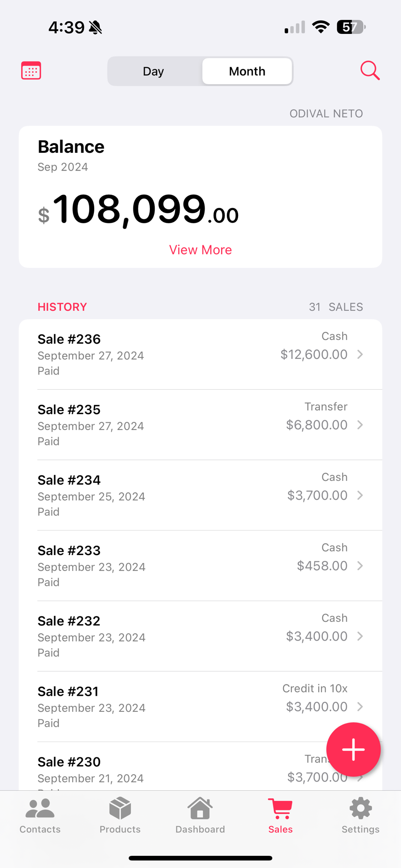401x868 pixels.
Task: Open Products box icon
Action: coord(120,808)
